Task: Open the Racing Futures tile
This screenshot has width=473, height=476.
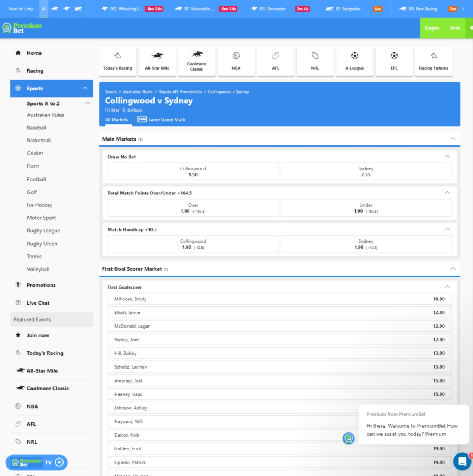Action: click(434, 61)
